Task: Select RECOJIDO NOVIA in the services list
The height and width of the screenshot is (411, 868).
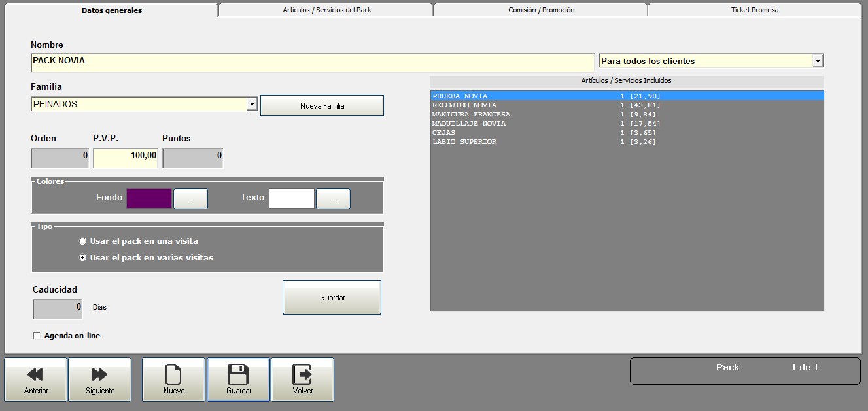Action: 464,105
